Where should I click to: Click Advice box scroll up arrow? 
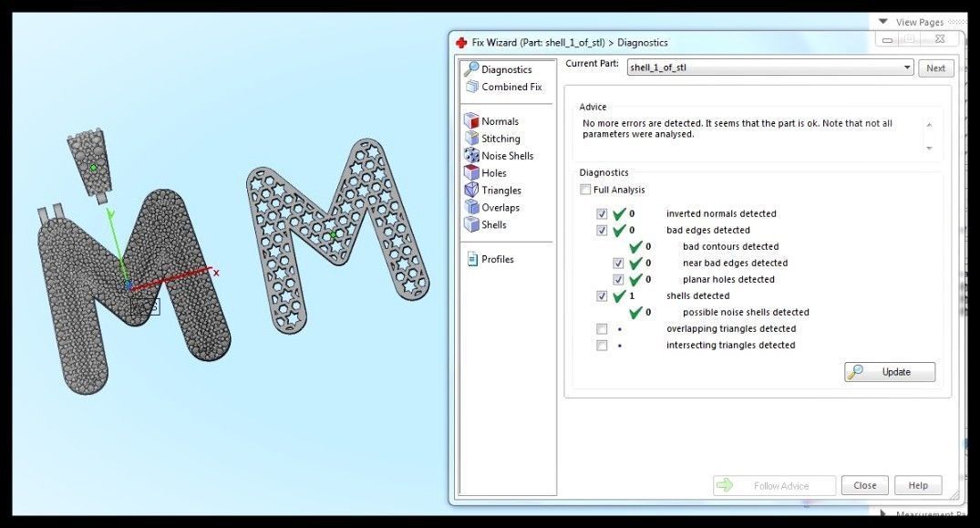click(x=929, y=125)
